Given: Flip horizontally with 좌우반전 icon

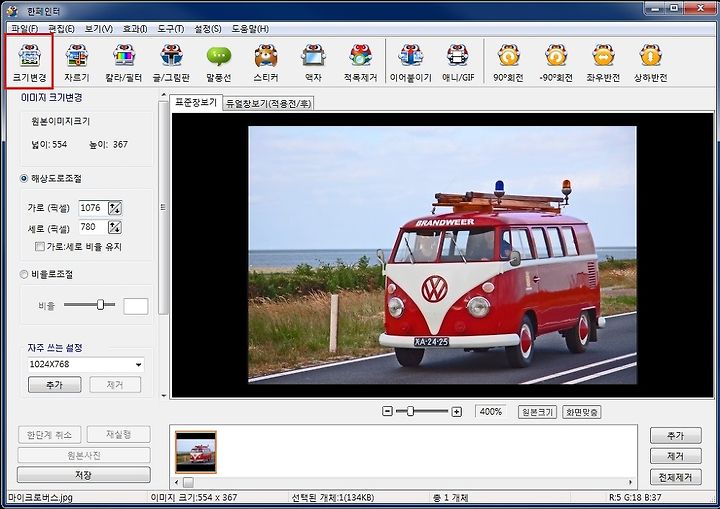Looking at the screenshot, I should [x=603, y=62].
